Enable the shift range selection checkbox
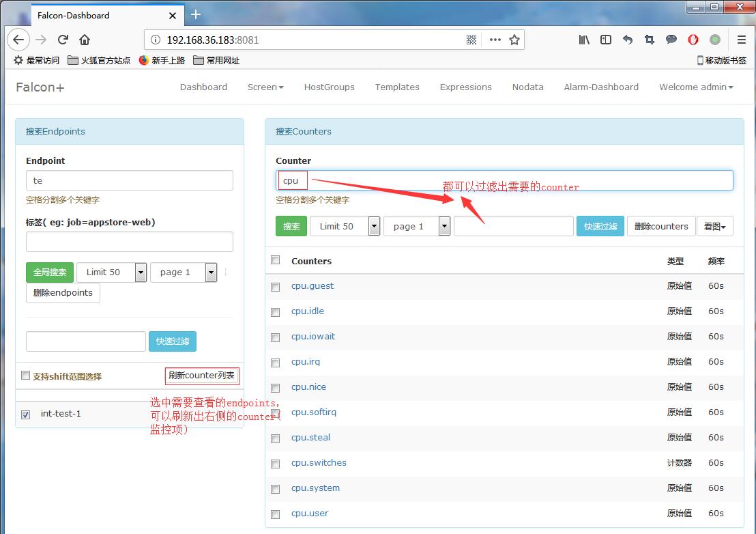This screenshot has width=756, height=534. click(26, 376)
